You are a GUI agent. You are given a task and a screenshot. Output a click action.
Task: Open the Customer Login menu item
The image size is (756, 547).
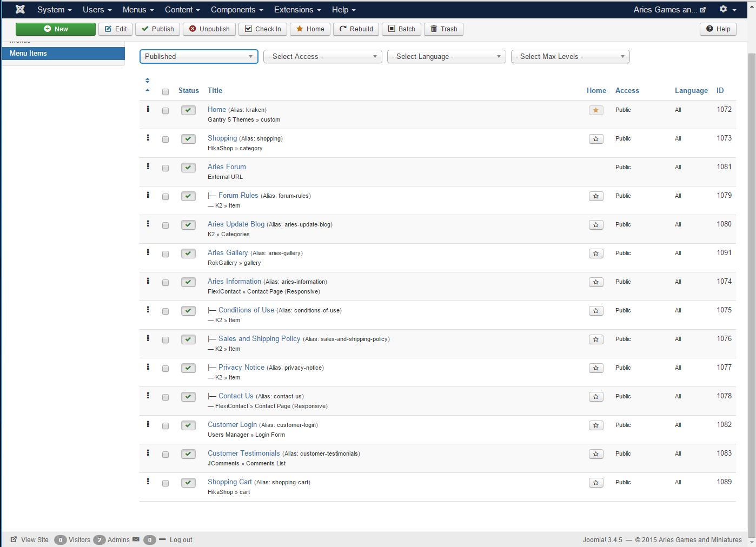[232, 425]
